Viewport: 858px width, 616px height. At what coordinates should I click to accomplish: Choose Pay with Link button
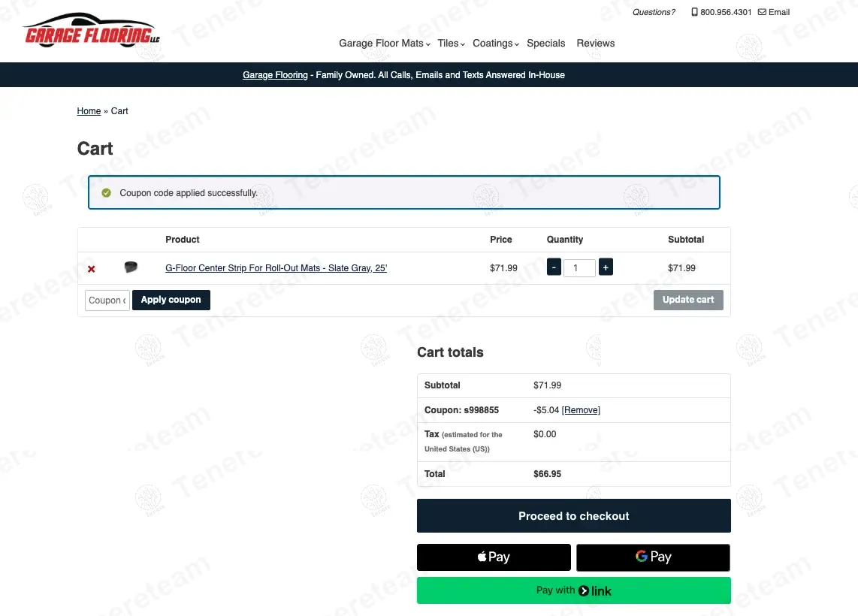(573, 590)
